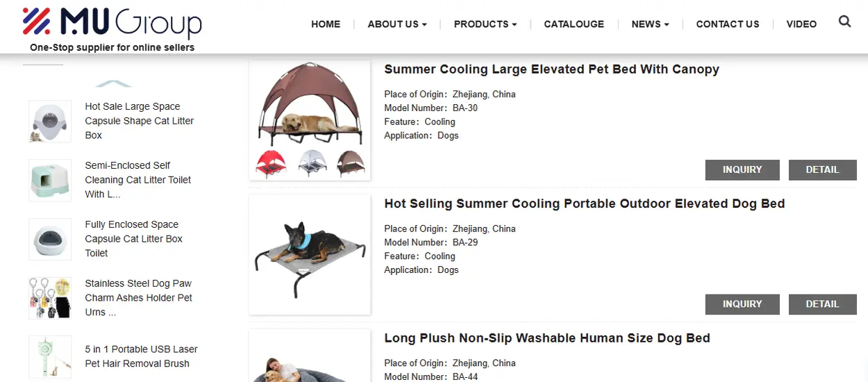Expand the About Us dropdown menu

tap(397, 24)
